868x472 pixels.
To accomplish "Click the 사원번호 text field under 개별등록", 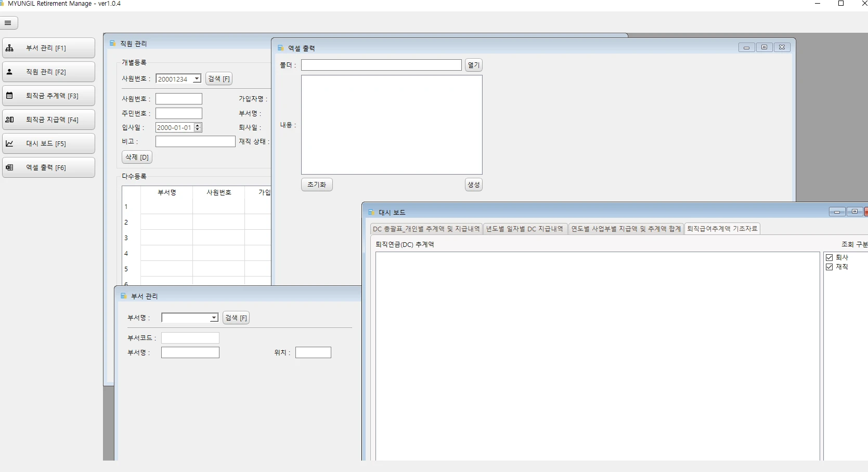I will (x=179, y=99).
